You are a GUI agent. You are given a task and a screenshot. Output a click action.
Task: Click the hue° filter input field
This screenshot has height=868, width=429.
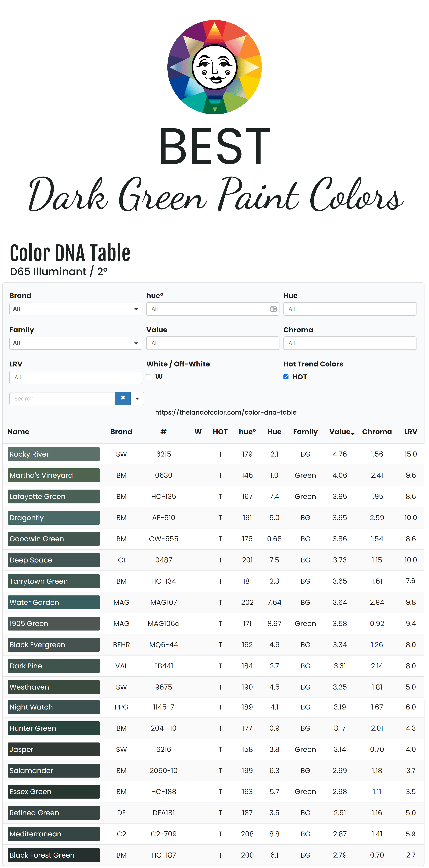click(209, 309)
